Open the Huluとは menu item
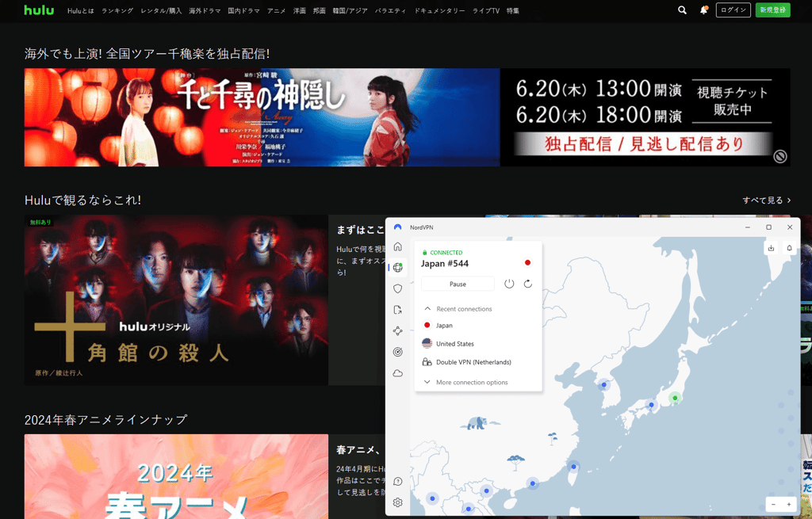812x519 pixels. pos(81,10)
